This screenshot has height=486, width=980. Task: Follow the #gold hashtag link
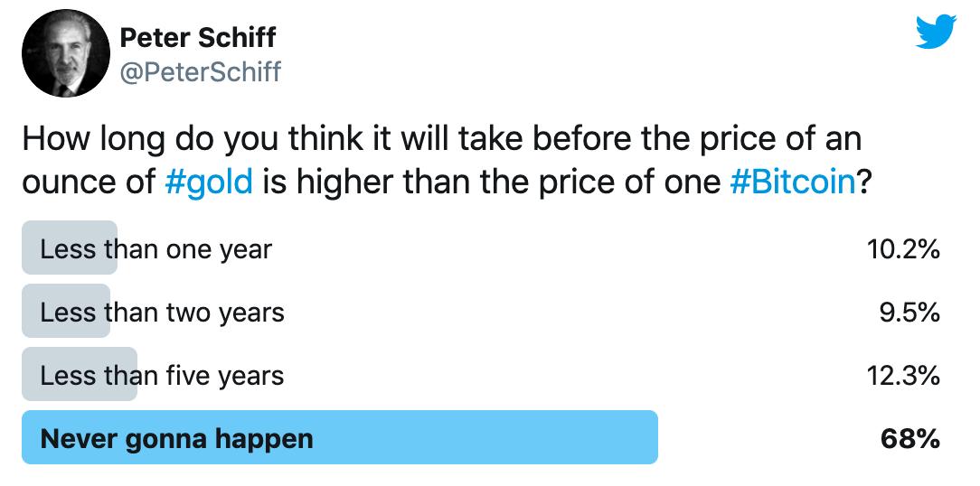click(209, 182)
